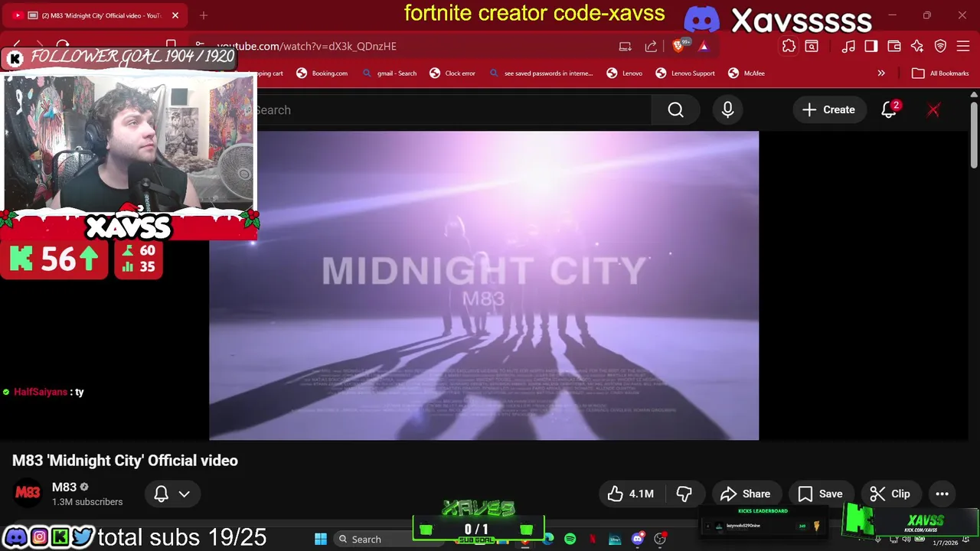Expand the subscription notification bell dropdown

172,494
